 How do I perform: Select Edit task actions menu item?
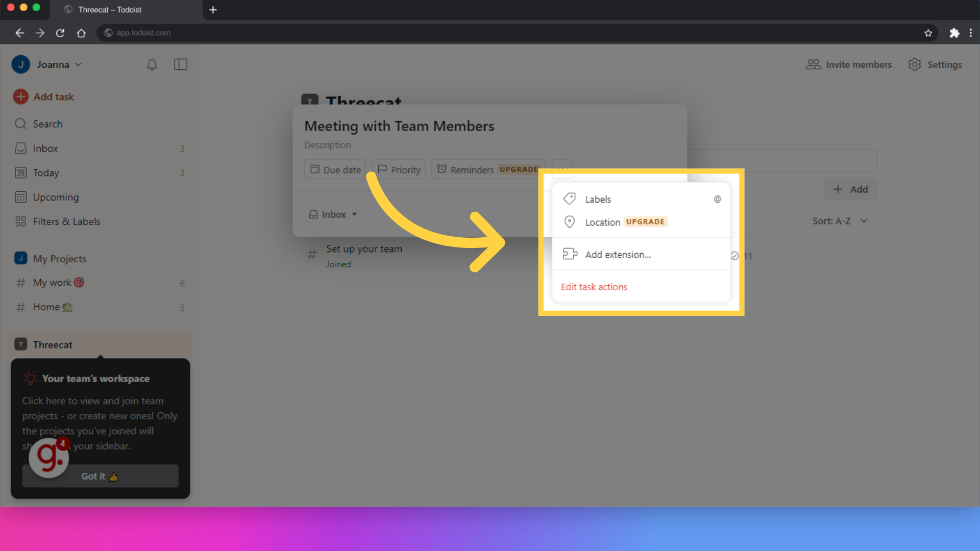[594, 286]
